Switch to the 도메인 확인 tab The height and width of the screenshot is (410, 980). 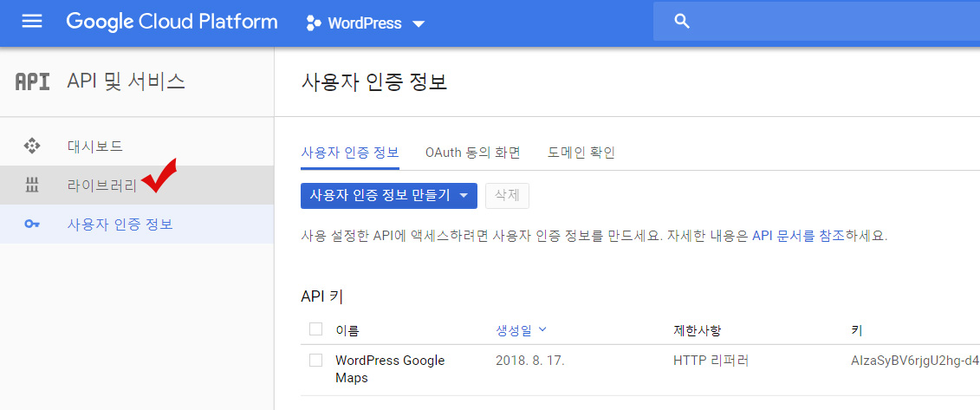pyautogui.click(x=581, y=153)
